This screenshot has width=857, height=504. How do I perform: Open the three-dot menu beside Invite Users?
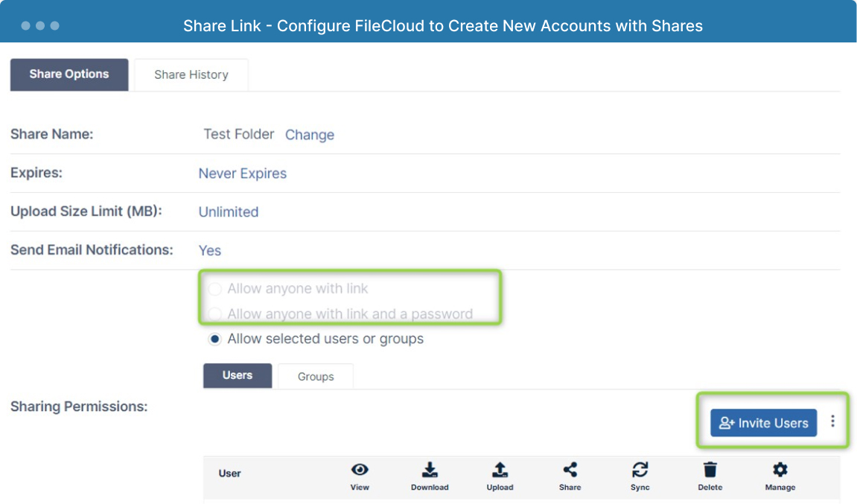coord(832,421)
